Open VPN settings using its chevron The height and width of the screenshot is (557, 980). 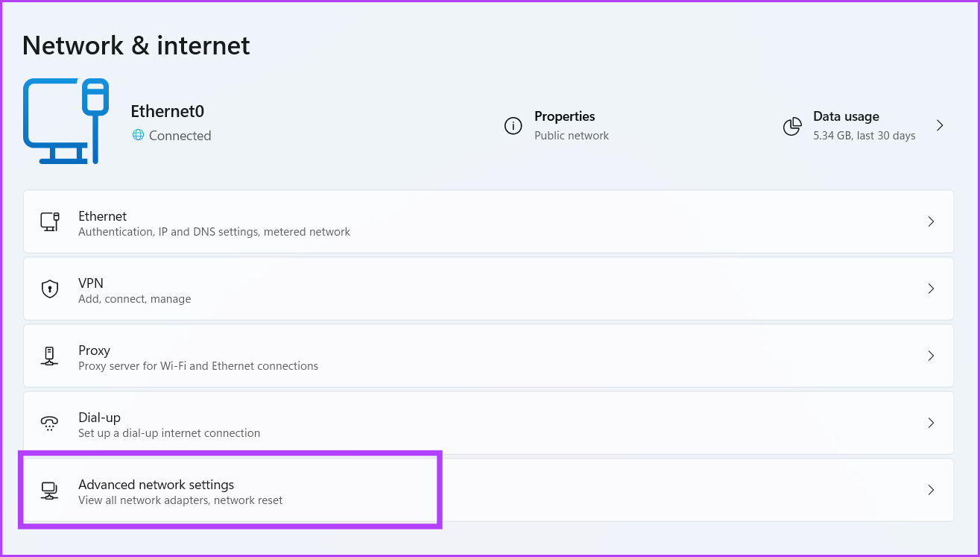tap(931, 289)
